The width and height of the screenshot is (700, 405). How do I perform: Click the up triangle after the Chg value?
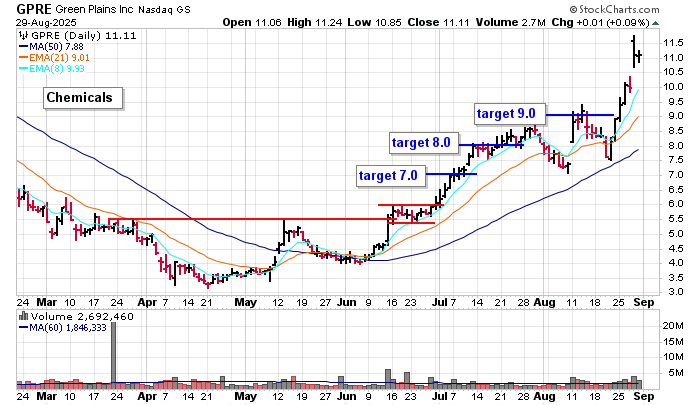click(x=655, y=23)
